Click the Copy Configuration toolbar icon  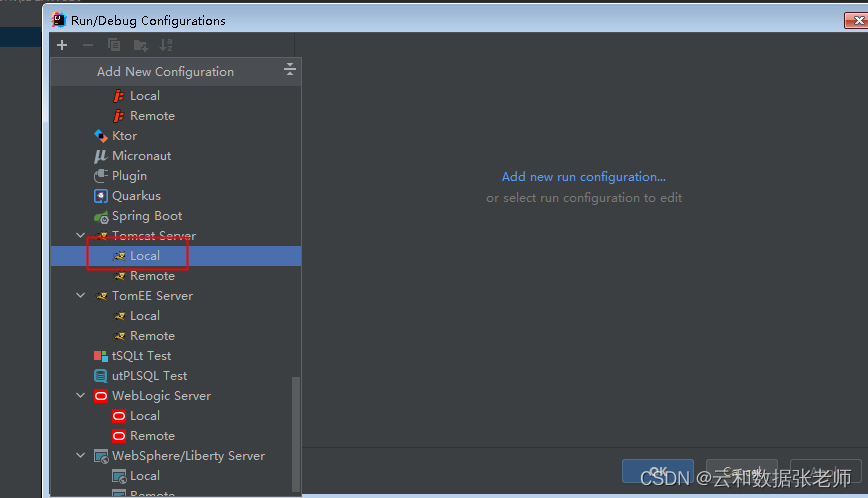(x=114, y=45)
